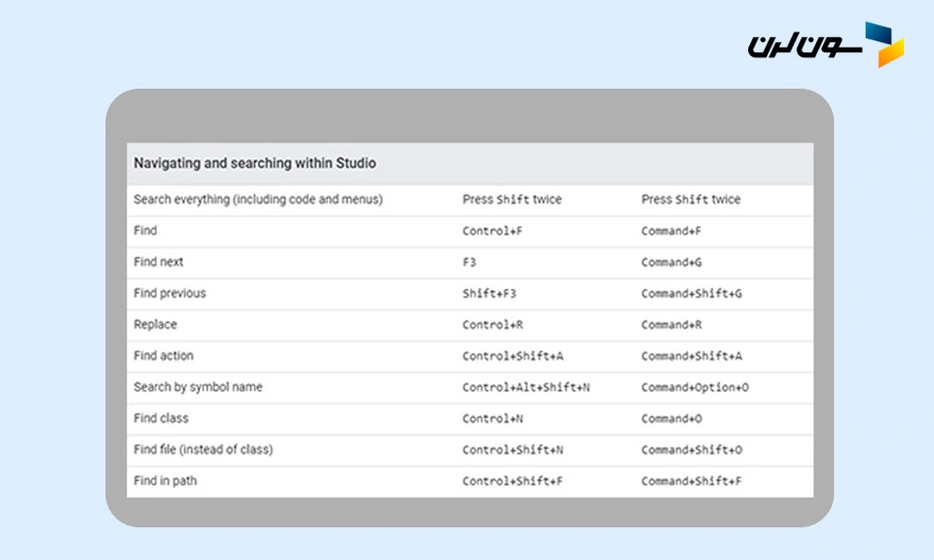This screenshot has height=560, width=934.
Task: Click the 'Search by symbol name' label
Action: click(x=198, y=387)
